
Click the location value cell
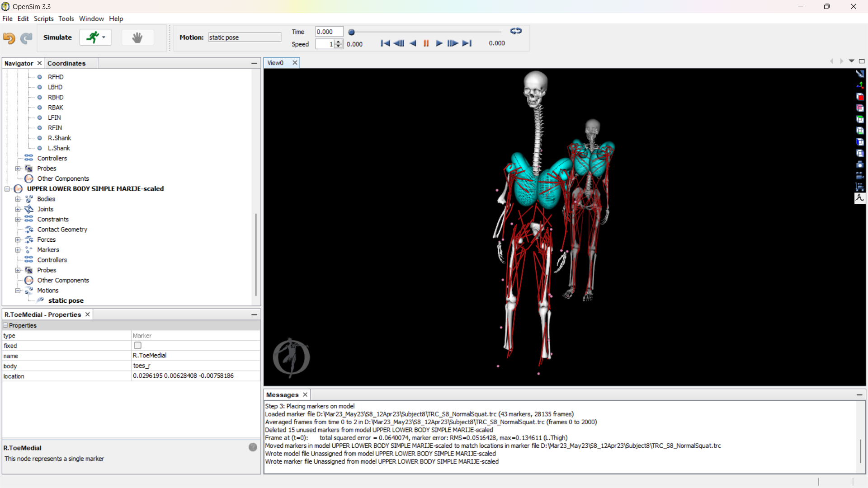(x=195, y=376)
